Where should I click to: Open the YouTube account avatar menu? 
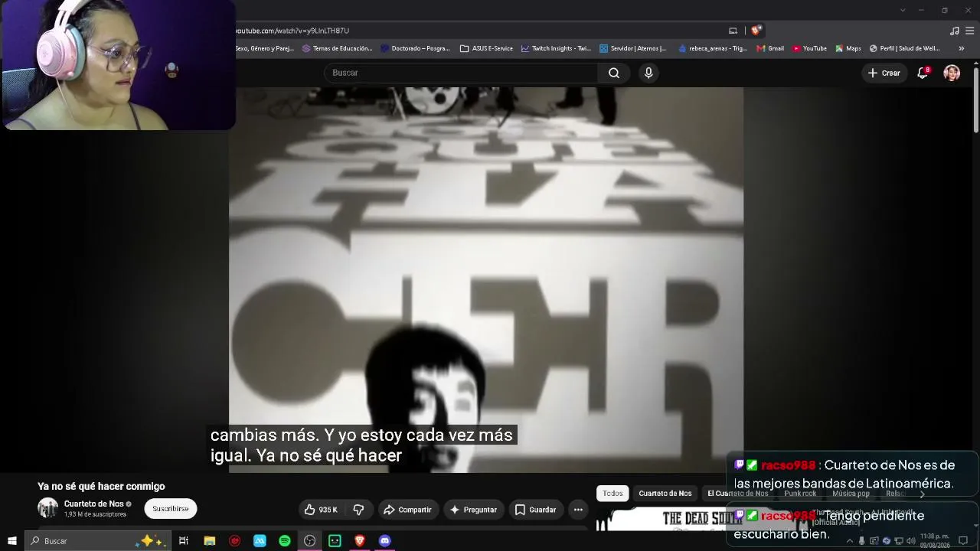tap(952, 73)
